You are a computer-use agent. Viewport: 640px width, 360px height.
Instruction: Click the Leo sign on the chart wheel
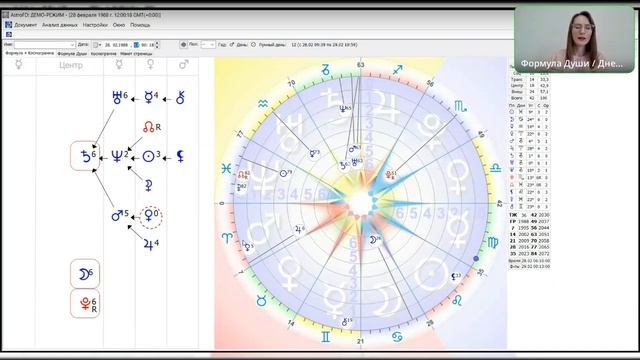[457, 301]
